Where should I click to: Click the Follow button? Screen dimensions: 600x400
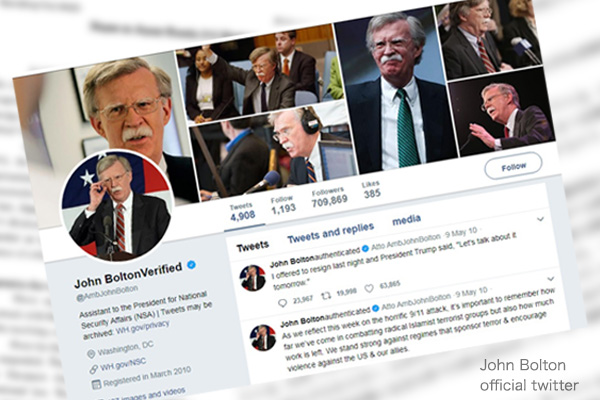[513, 166]
